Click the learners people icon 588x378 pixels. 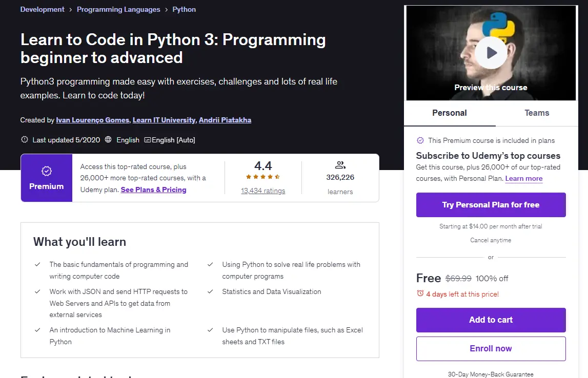(340, 165)
